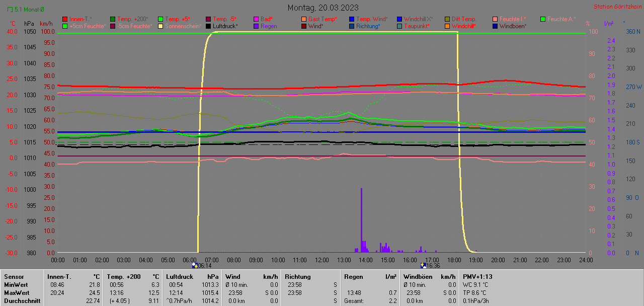Toggle the 5:1 Monat-Ø checkbox
Image resolution: width=644 pixels, height=306 pixels.
10,9
